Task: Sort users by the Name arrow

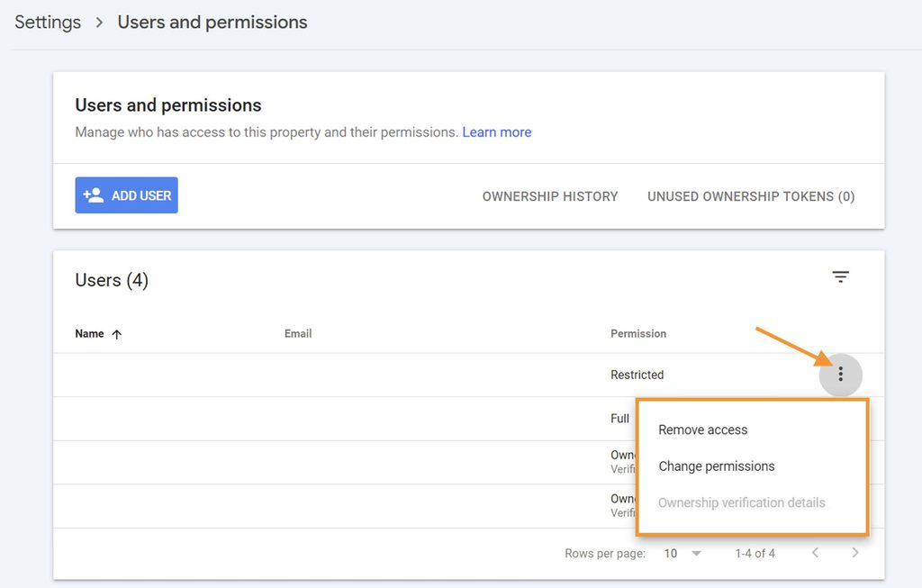Action: 117,334
